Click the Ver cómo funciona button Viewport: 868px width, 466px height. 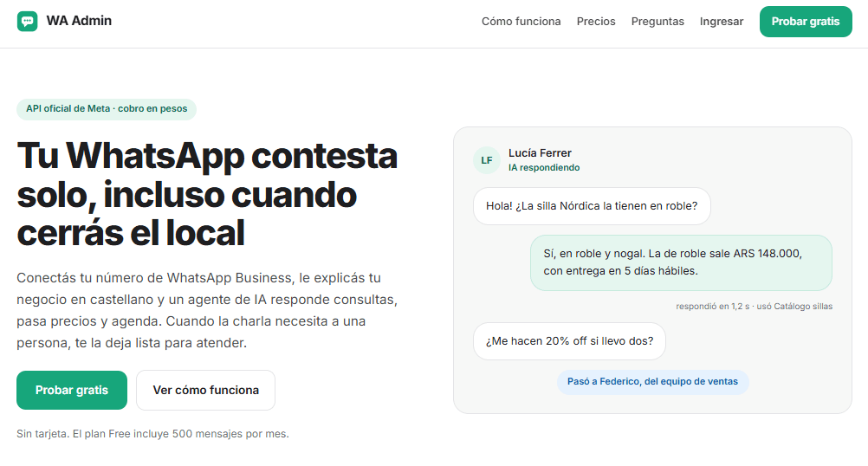pyautogui.click(x=205, y=390)
